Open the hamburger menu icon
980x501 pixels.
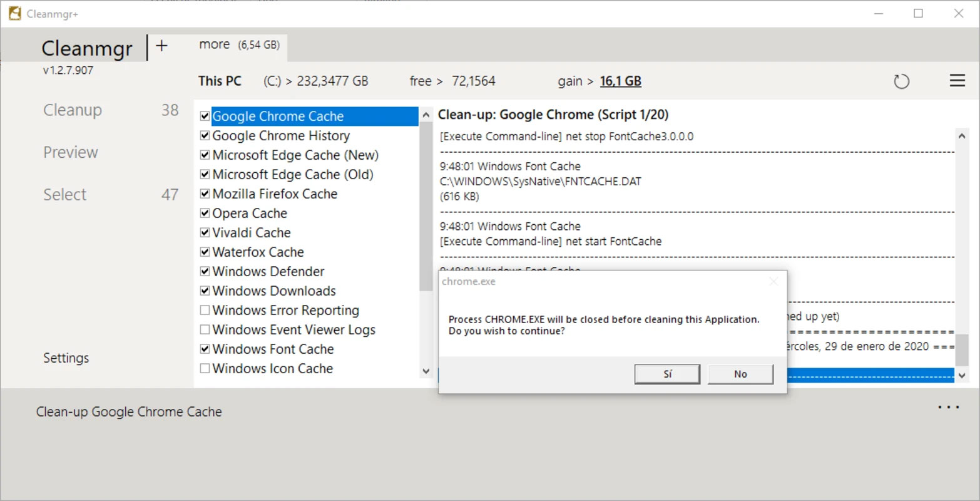coord(957,81)
